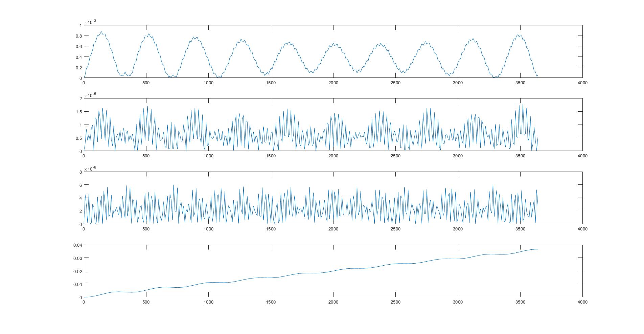The image size is (644, 334).
Task: Click the 0.2 y-axis tick label in top plot
Action: click(79, 68)
